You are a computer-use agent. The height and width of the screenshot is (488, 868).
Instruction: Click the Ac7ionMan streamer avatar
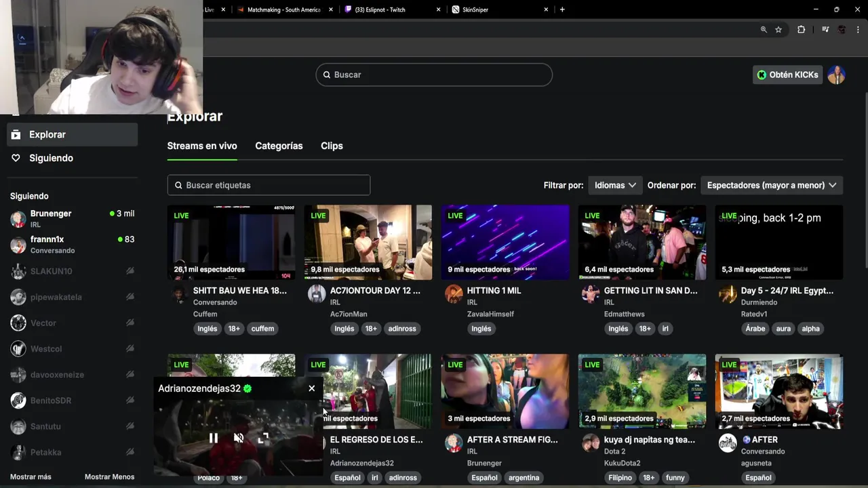click(x=317, y=294)
